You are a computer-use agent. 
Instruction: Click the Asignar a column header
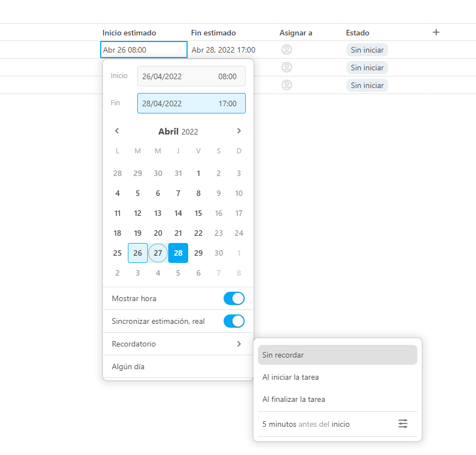tap(296, 33)
